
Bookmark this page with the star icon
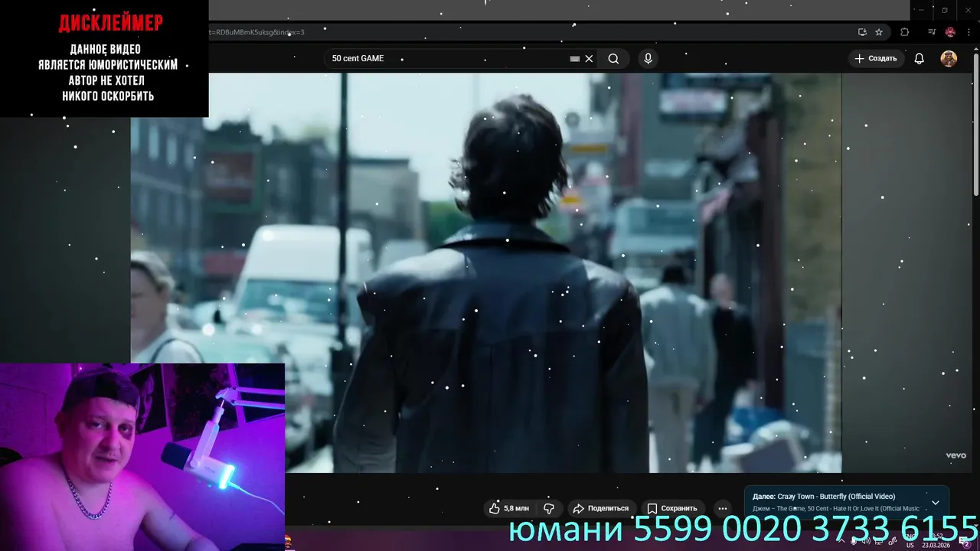coord(879,32)
